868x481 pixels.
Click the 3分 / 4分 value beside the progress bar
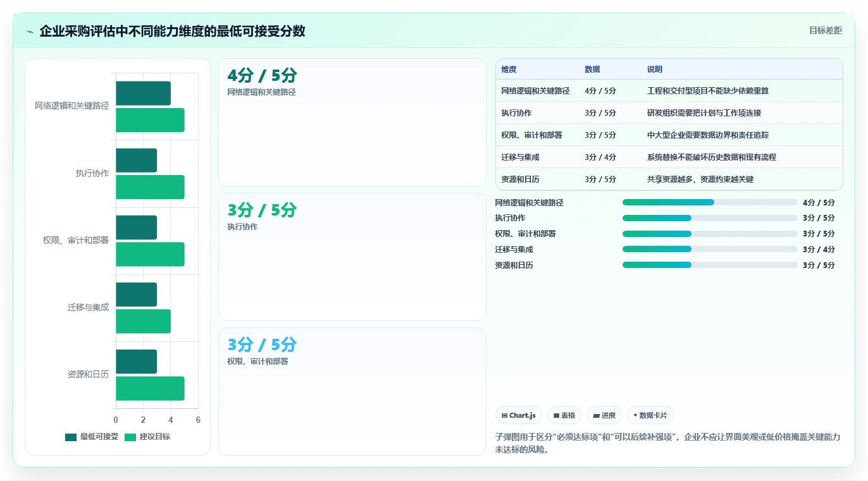pos(819,249)
